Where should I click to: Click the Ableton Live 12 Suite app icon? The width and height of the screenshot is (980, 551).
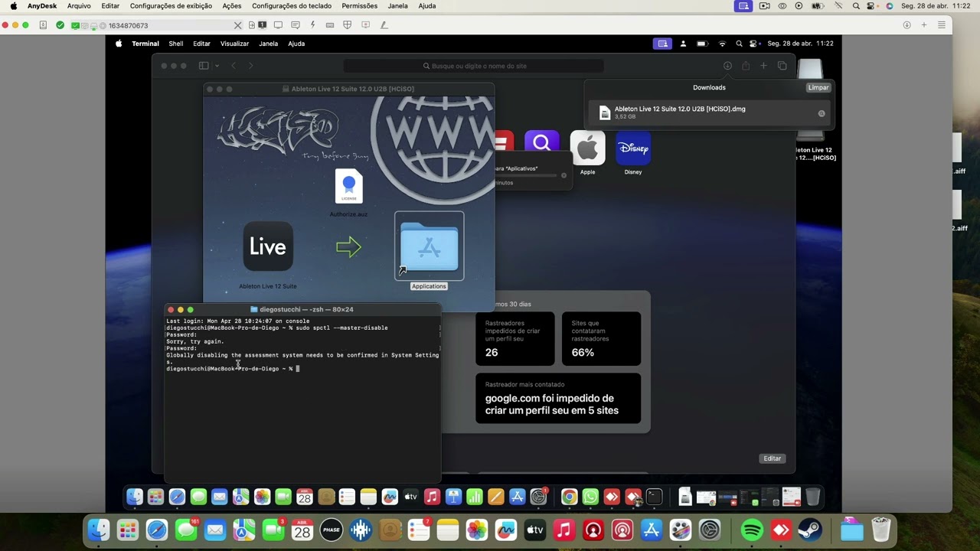pyautogui.click(x=268, y=246)
